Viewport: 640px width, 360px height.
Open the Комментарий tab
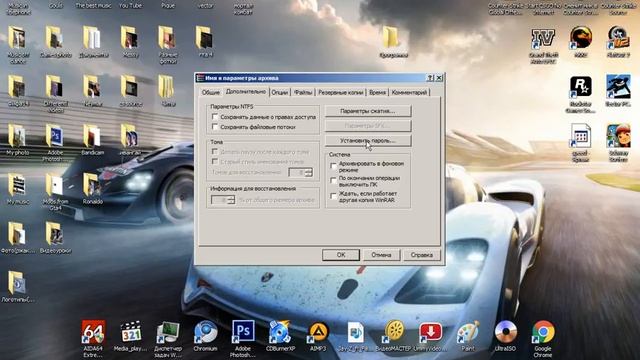point(409,93)
